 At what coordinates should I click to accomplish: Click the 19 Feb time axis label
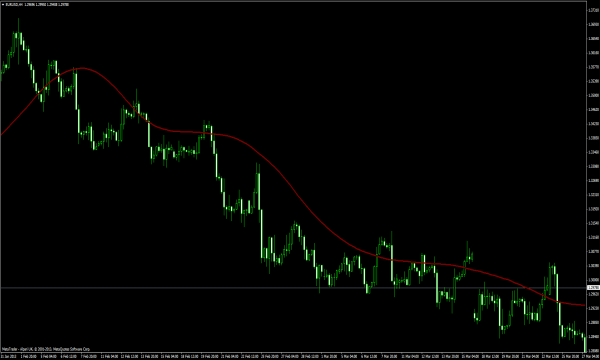click(x=209, y=357)
